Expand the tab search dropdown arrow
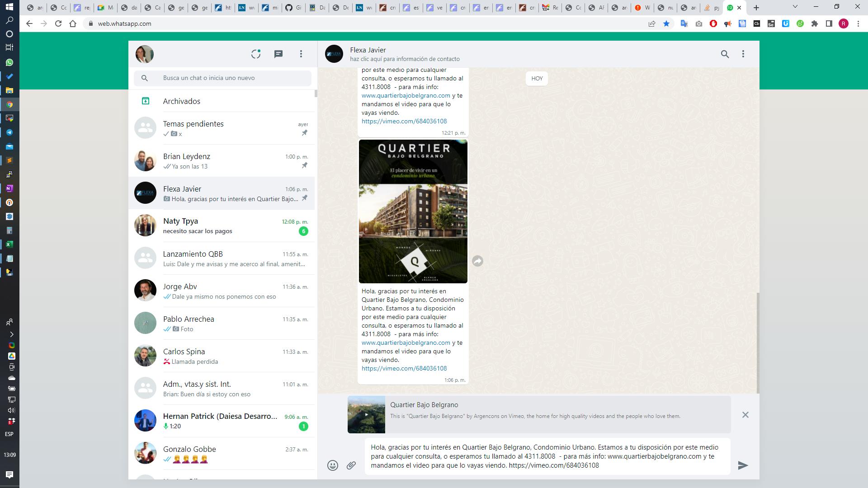Image resolution: width=868 pixels, height=488 pixels. tap(795, 7)
